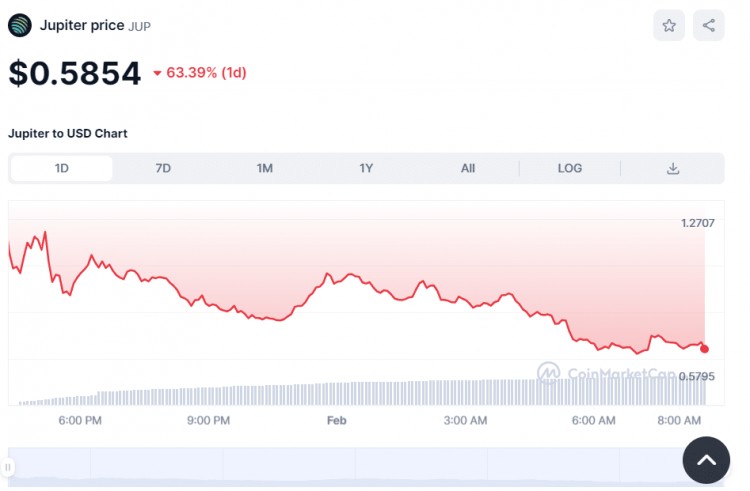This screenshot has width=750, height=491.
Task: Switch to the 7D timeframe
Action: pos(163,168)
